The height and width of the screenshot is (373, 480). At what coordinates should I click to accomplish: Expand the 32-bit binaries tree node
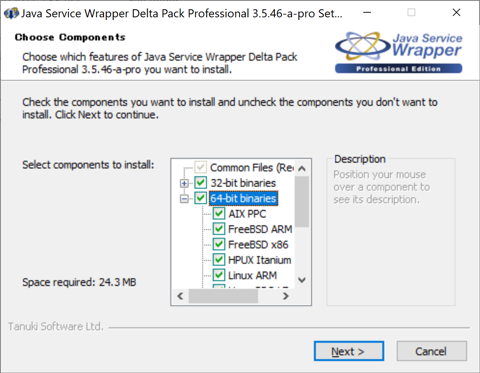[x=184, y=183]
